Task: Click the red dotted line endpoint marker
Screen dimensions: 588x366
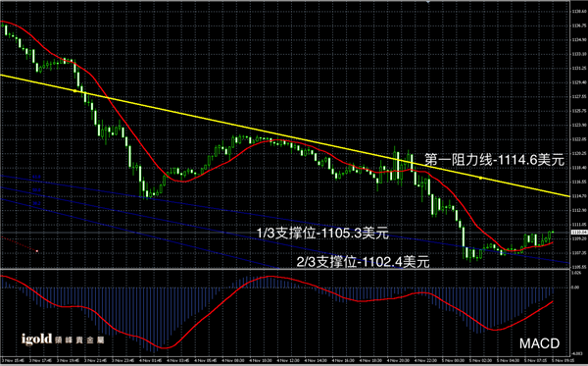Action: pos(37,251)
